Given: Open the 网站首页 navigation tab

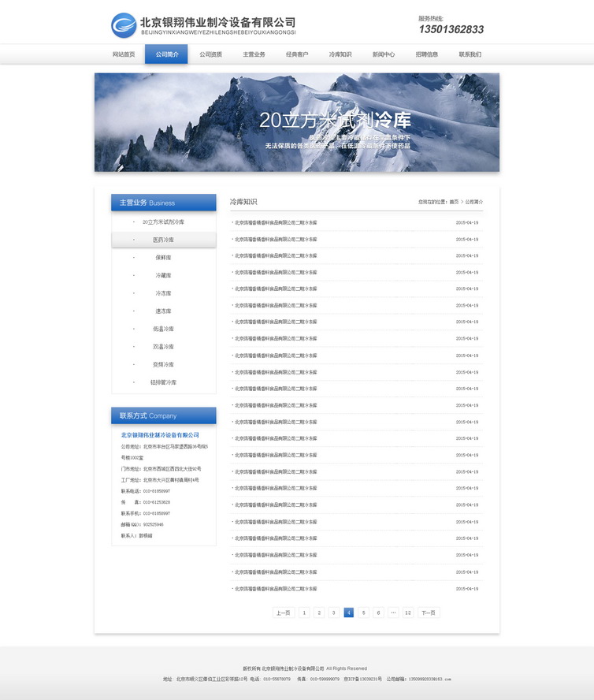Looking at the screenshot, I should [x=124, y=54].
